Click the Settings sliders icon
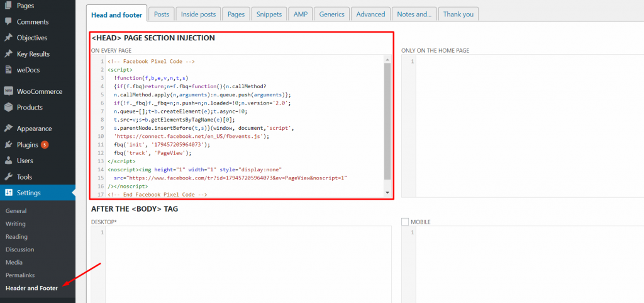Image resolution: width=644 pixels, height=303 pixels. (8, 193)
